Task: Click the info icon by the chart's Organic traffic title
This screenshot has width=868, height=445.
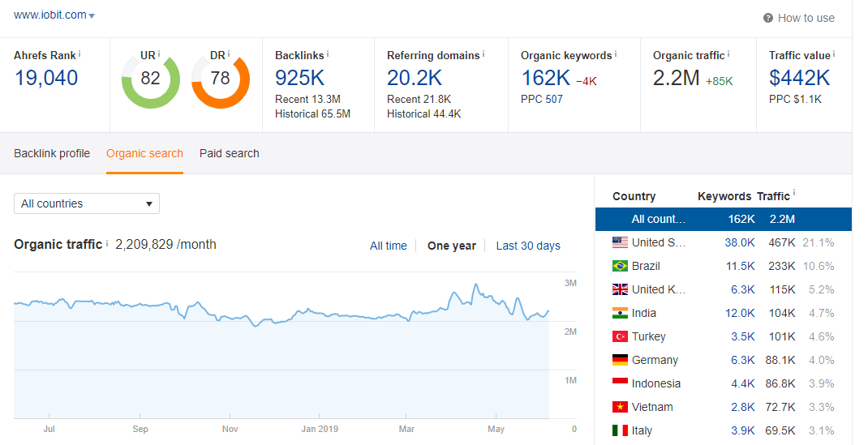Action: click(x=107, y=242)
